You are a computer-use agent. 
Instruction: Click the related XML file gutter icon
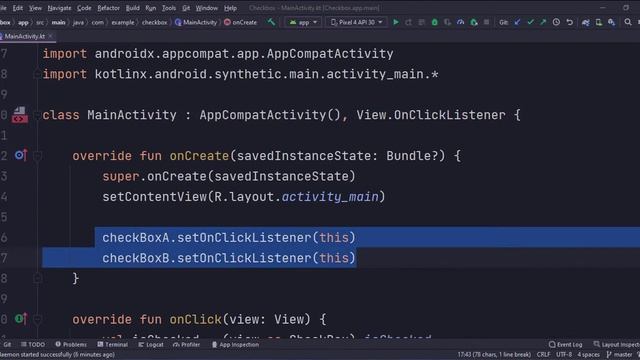(x=20, y=115)
